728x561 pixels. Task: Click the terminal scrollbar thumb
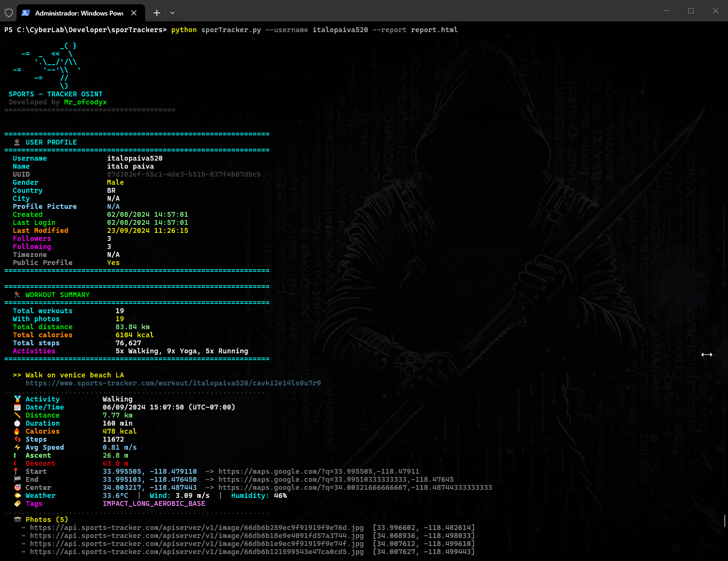pos(725,520)
